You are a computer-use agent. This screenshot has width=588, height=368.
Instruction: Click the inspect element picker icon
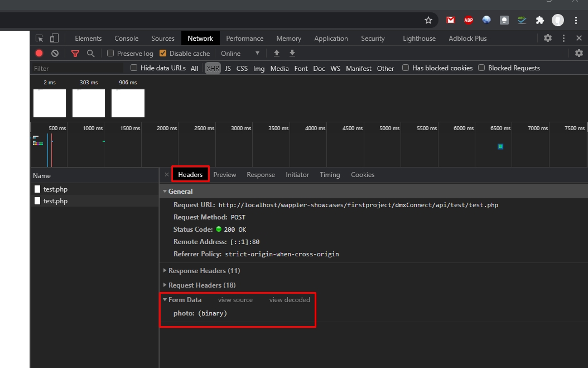click(39, 39)
